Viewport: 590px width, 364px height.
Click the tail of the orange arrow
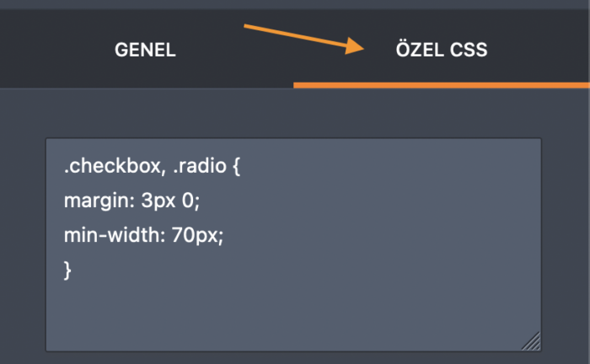(x=246, y=28)
